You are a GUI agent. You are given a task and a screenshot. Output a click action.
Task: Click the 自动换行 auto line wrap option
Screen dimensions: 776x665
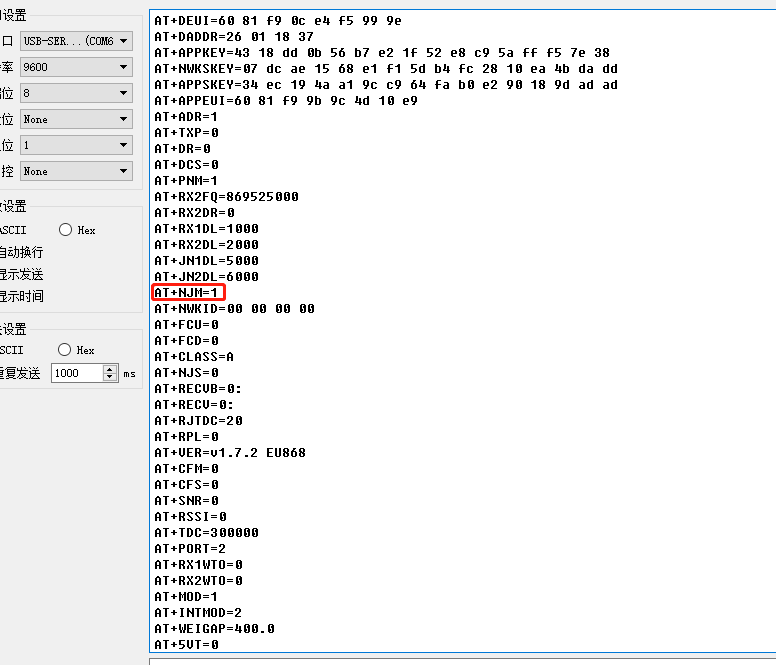click(x=21, y=252)
